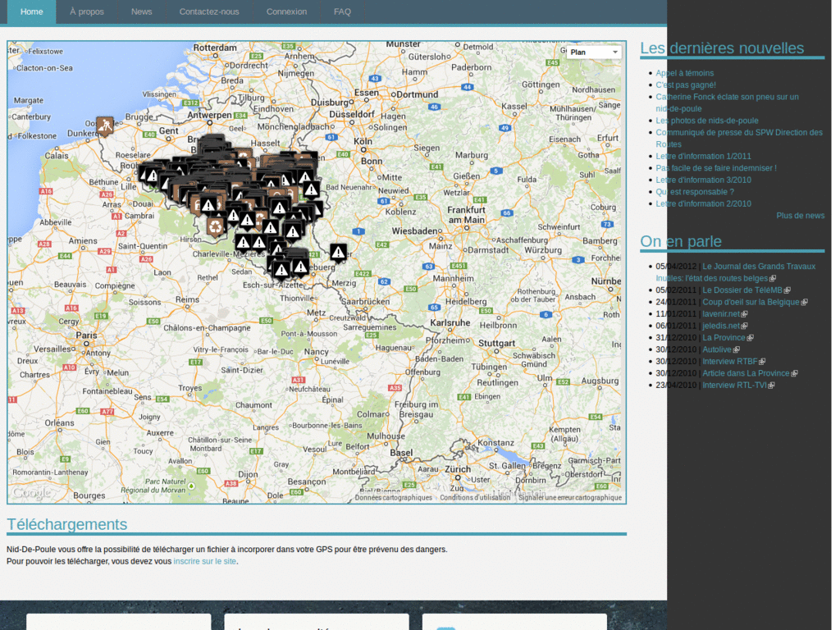Open the Catherine Fonck éclate son pneu article
This screenshot has width=840, height=630.
coord(727,103)
